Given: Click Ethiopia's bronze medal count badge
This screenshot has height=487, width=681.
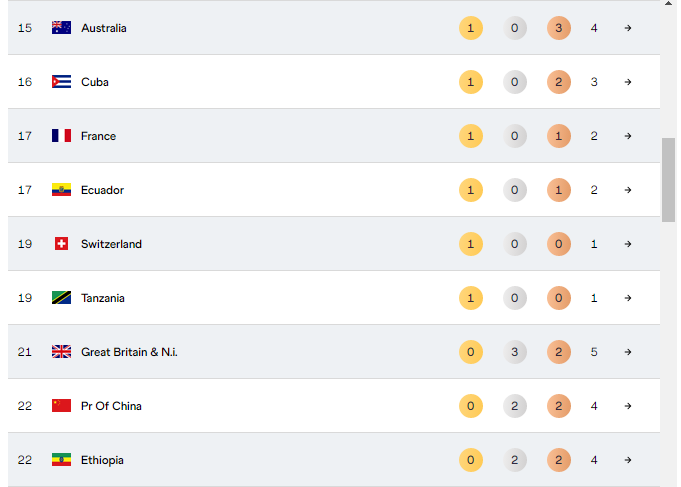Looking at the screenshot, I should tap(559, 460).
